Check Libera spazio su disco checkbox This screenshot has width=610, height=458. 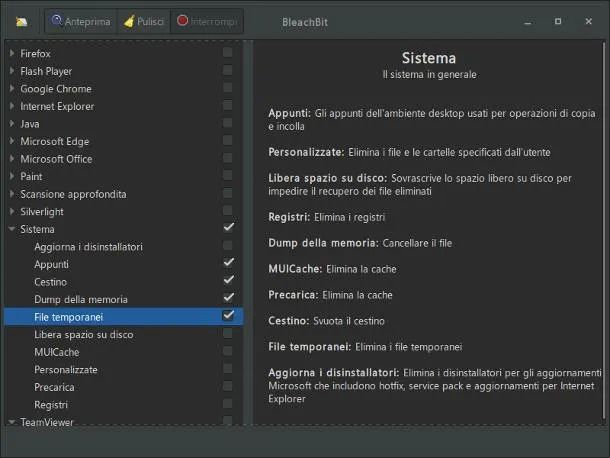(x=228, y=333)
